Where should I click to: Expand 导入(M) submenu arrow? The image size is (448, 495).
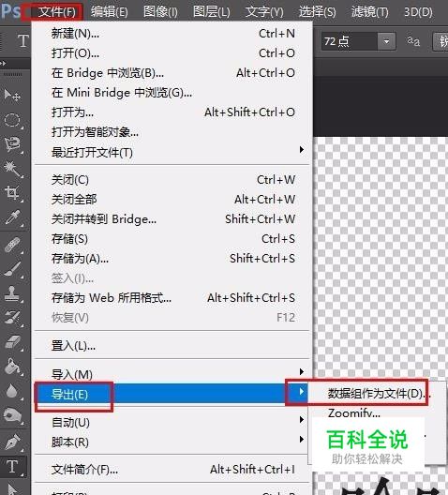click(302, 371)
